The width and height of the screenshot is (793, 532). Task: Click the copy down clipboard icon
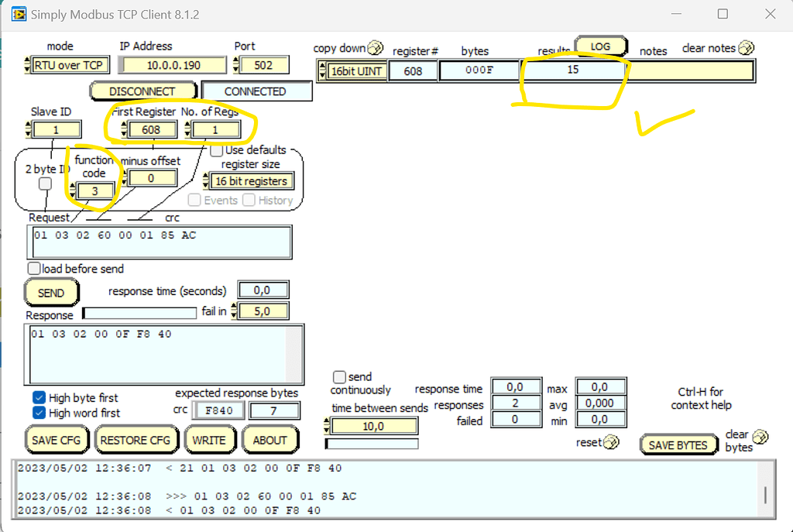(376, 48)
